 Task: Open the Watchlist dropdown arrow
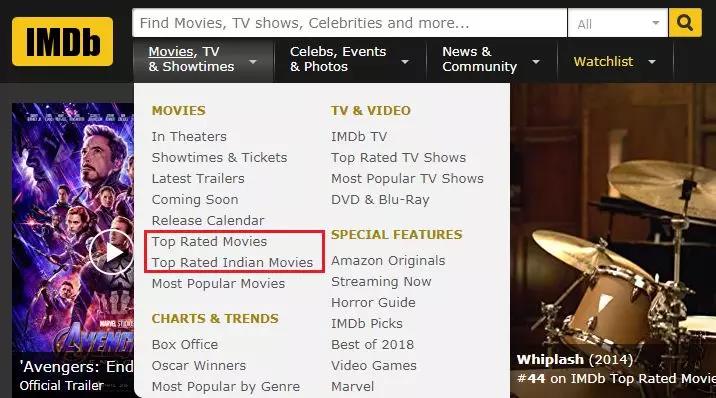[652, 62]
